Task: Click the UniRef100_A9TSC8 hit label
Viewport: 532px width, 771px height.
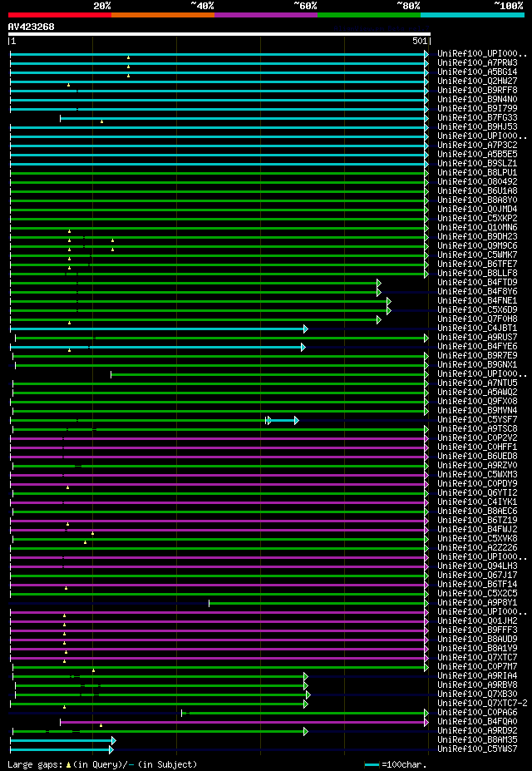Action: (x=477, y=429)
